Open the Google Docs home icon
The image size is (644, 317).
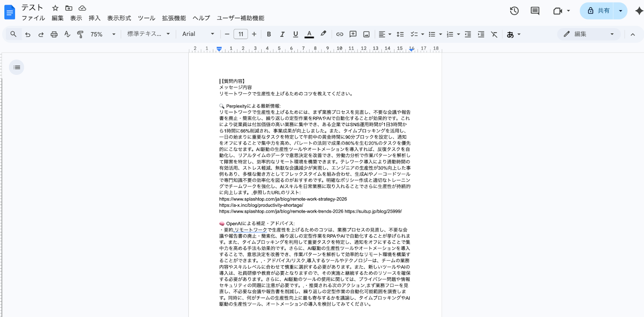10,12
